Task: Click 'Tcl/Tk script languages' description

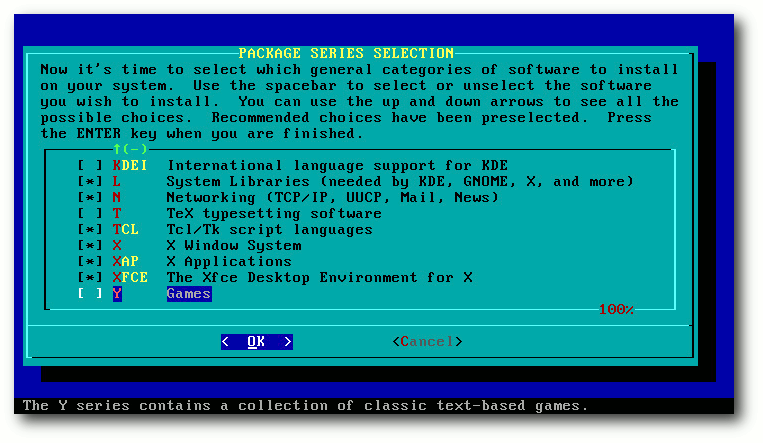Action: click(270, 230)
